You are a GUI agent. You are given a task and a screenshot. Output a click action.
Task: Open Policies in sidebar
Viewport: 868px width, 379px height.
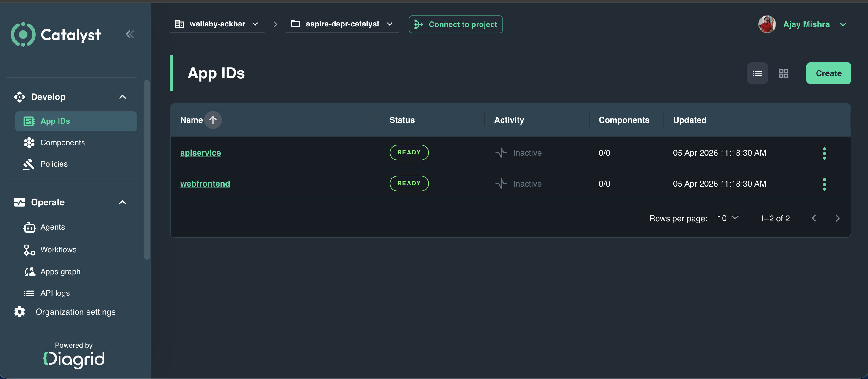coord(54,164)
